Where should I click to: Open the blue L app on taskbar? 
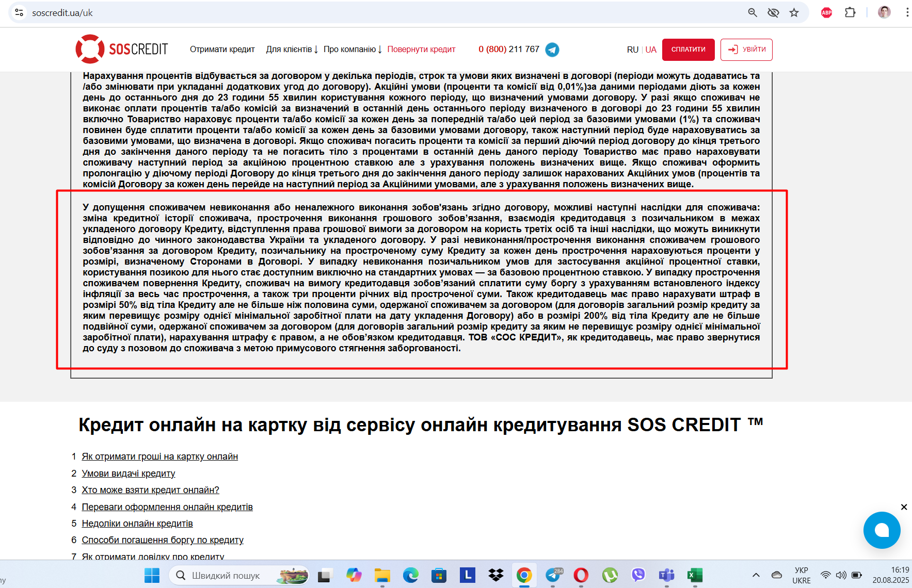(467, 575)
